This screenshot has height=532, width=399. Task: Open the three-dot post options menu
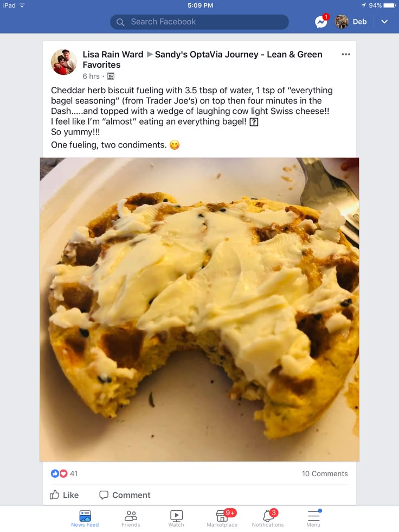[346, 54]
